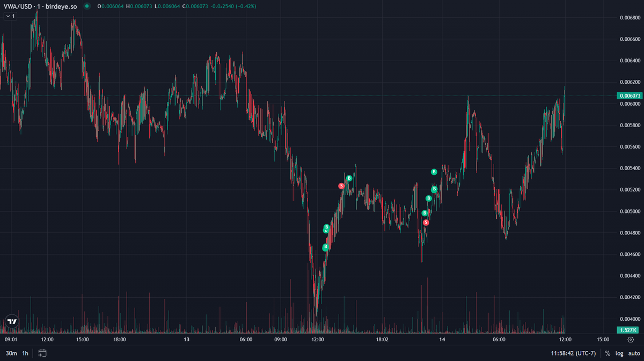The width and height of the screenshot is (644, 361).
Task: Toggle auto scale mode
Action: [634, 353]
